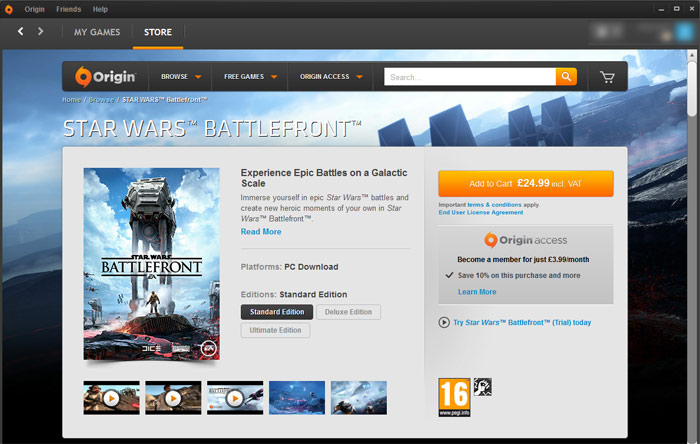Image resolution: width=700 pixels, height=444 pixels.
Task: Add to Cart for £24.99
Action: (525, 183)
